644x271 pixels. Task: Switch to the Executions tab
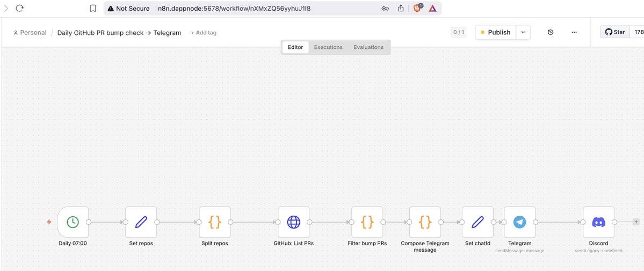(x=328, y=47)
